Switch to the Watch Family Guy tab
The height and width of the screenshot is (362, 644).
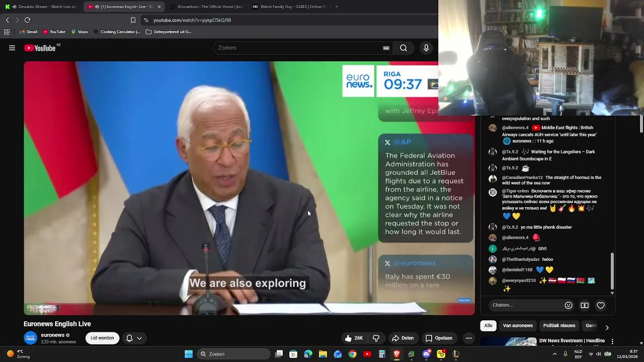click(289, 7)
